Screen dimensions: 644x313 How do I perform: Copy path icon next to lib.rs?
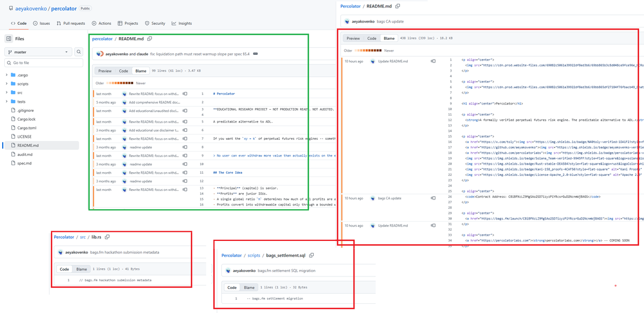coord(107,237)
